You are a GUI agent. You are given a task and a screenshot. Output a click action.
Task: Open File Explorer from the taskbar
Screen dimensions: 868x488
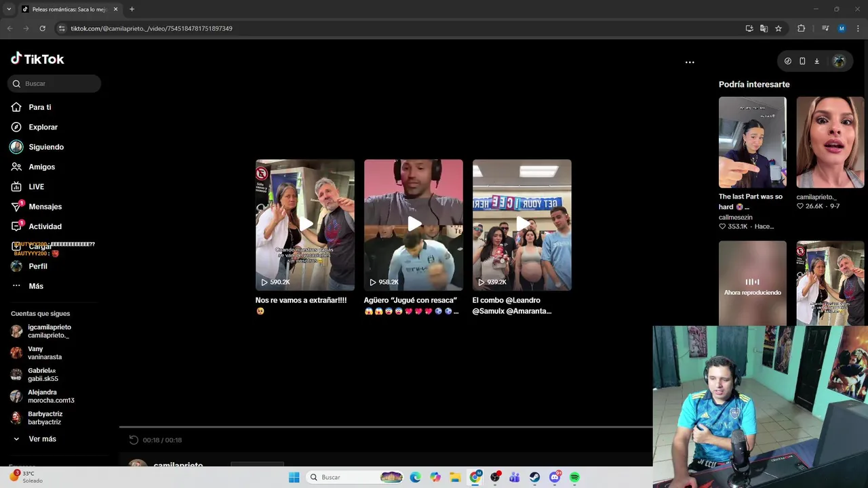pos(455,477)
